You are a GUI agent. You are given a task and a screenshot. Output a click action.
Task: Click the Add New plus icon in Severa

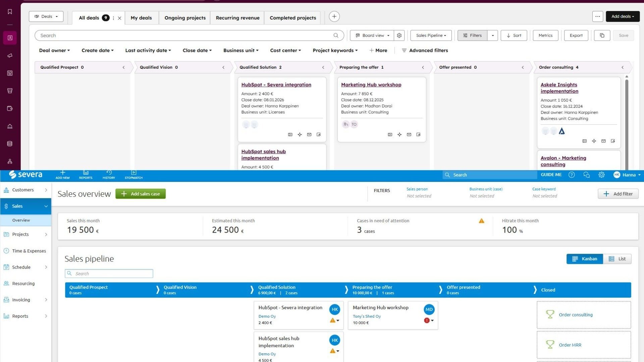(62, 175)
